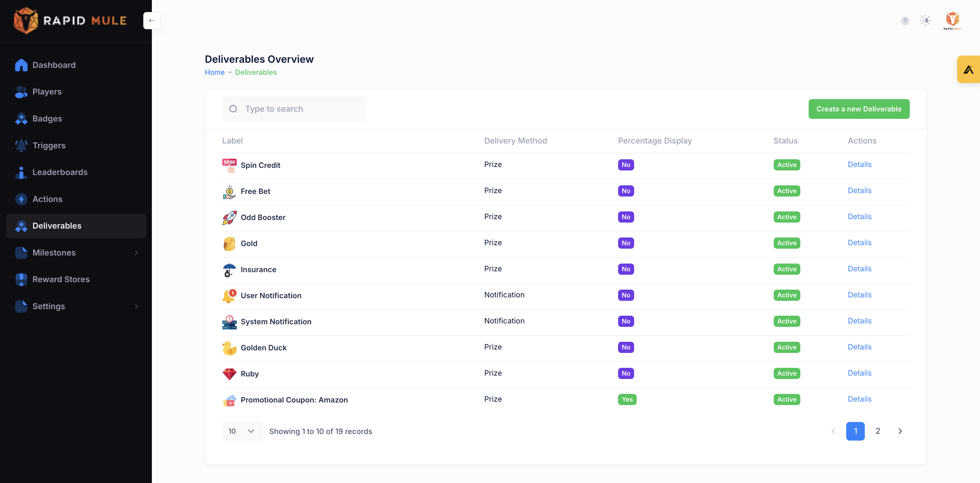Click the Insurance umbrella icon

[230, 270]
